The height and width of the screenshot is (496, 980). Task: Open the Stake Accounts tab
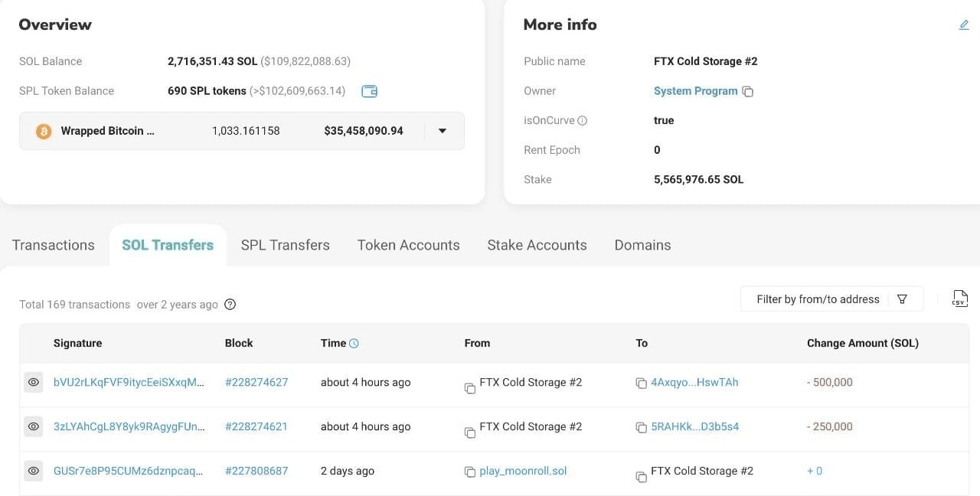tap(537, 245)
